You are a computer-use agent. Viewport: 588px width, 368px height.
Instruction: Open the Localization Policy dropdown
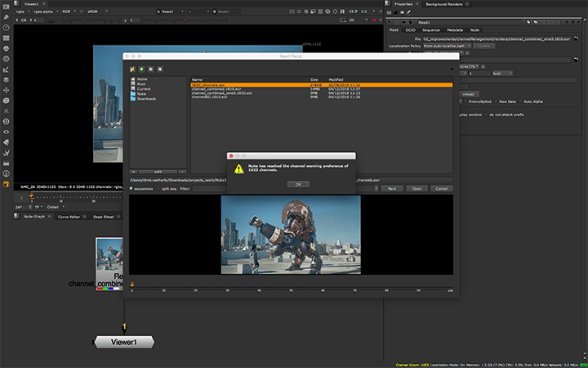pyautogui.click(x=447, y=46)
